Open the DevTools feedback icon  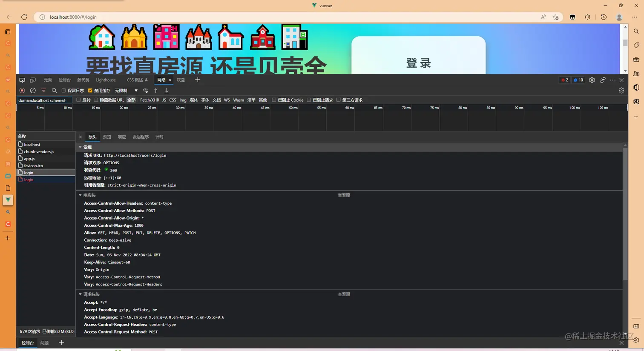603,80
